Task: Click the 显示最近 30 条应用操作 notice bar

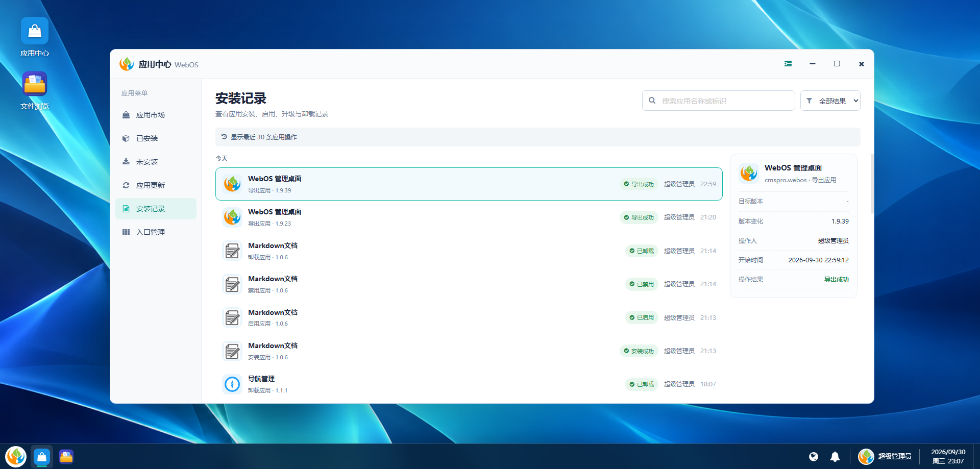Action: [538, 137]
